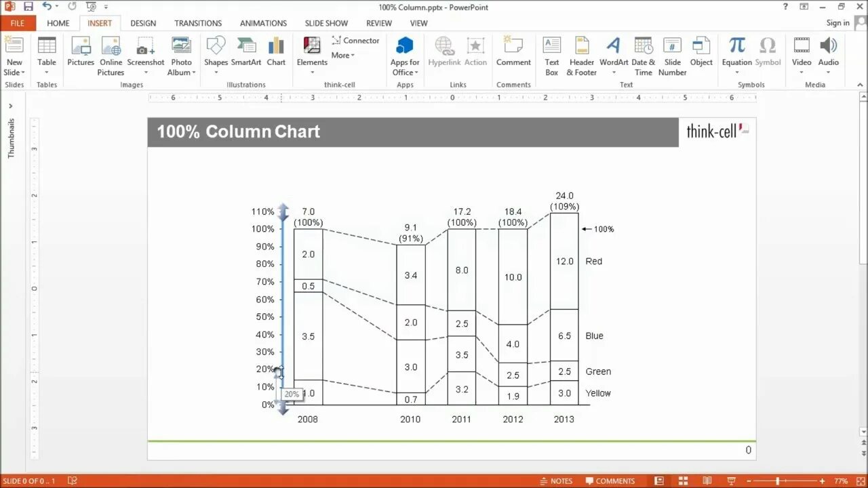This screenshot has height=488, width=868.
Task: Click the blue value axis handle
Action: (283, 308)
